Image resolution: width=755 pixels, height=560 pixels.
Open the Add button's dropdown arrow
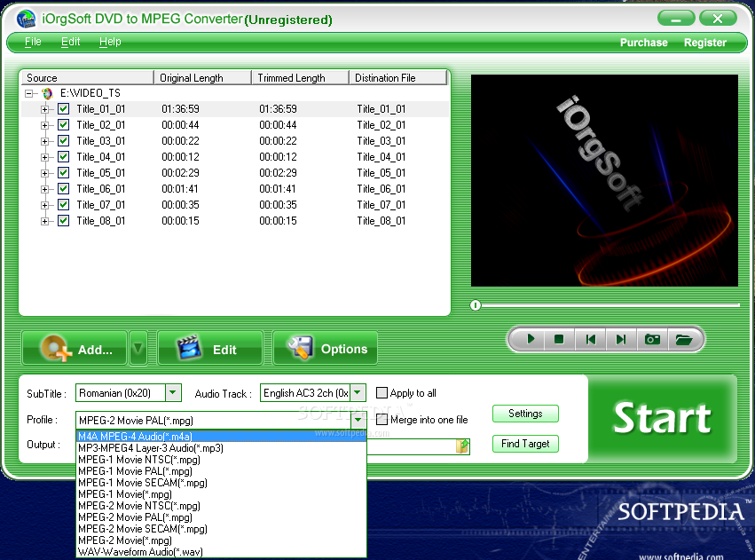(138, 348)
